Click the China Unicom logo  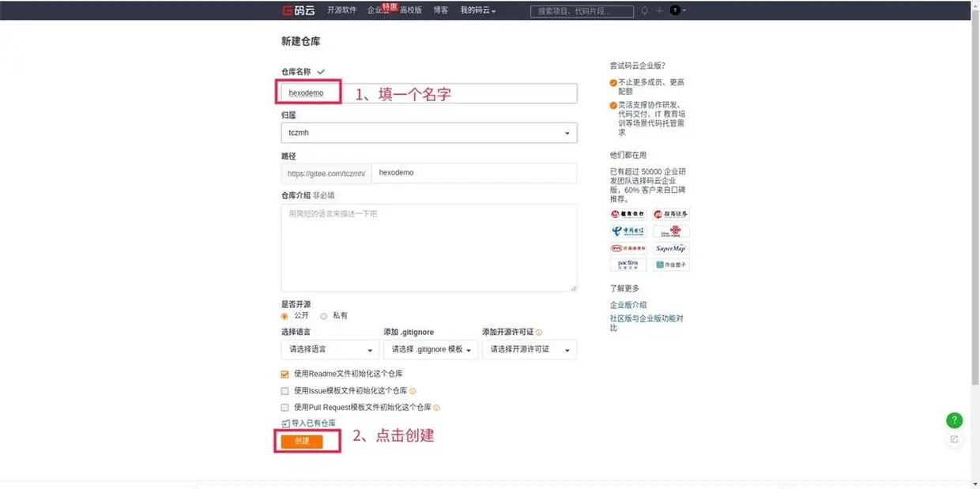(x=671, y=231)
